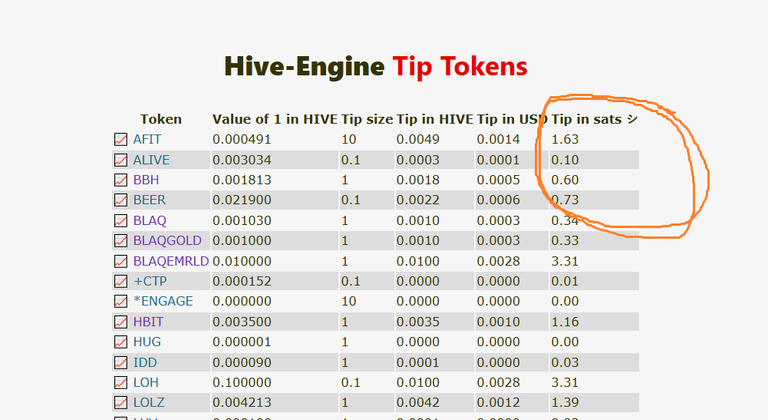The height and width of the screenshot is (420, 768).
Task: Open the BLAQEMRLD token link
Action: coord(171,261)
